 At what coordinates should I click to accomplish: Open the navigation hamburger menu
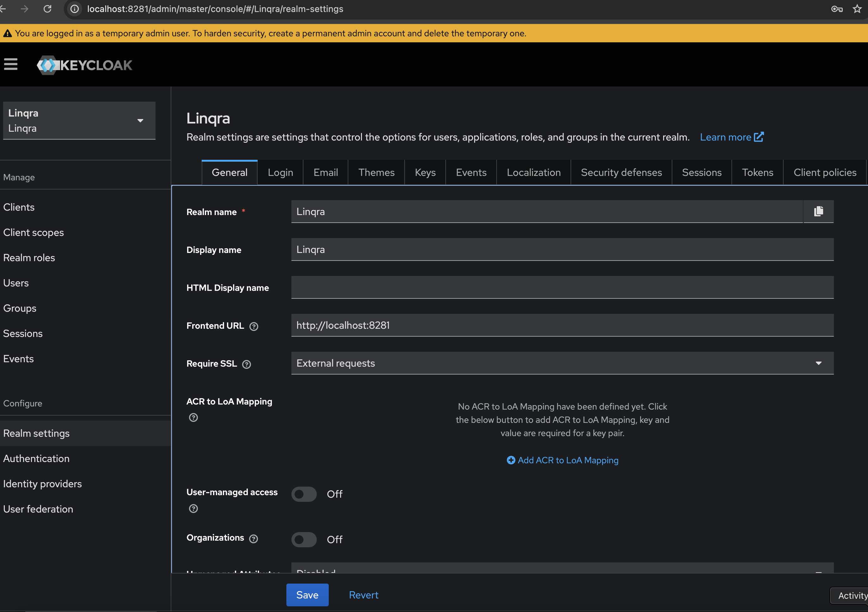(10, 65)
